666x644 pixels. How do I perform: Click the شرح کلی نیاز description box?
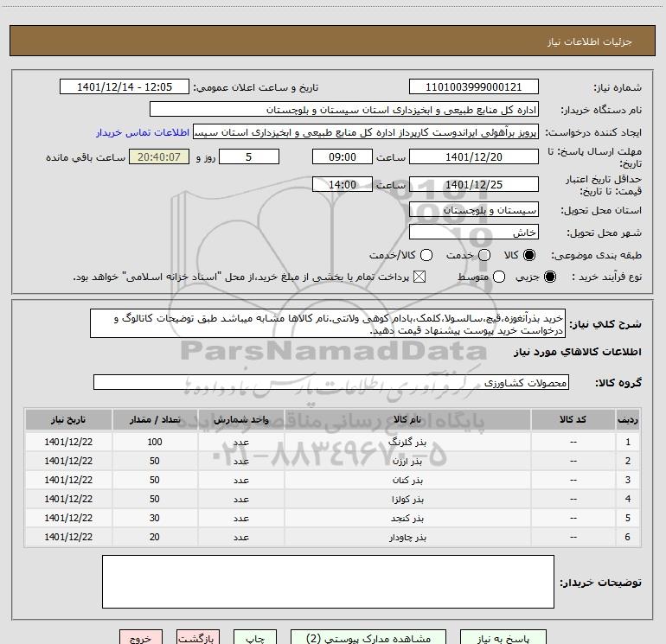(328, 323)
